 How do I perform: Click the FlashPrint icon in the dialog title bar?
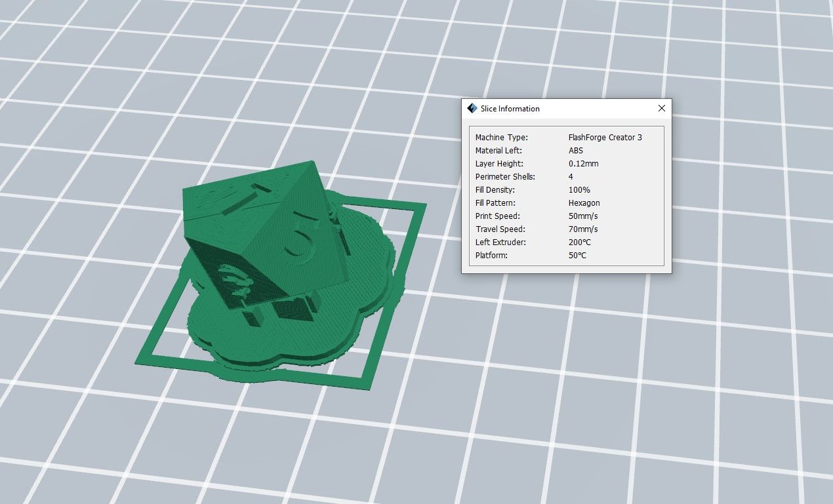[472, 108]
